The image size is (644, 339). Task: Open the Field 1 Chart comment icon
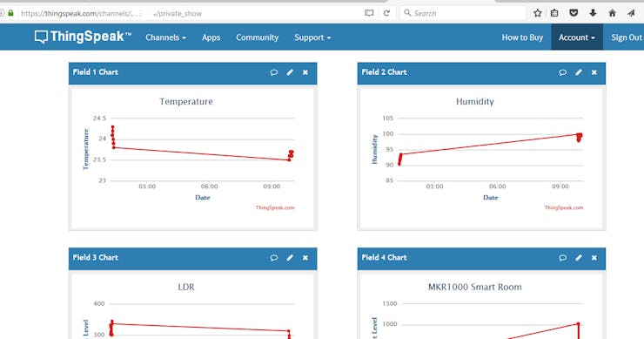point(274,72)
